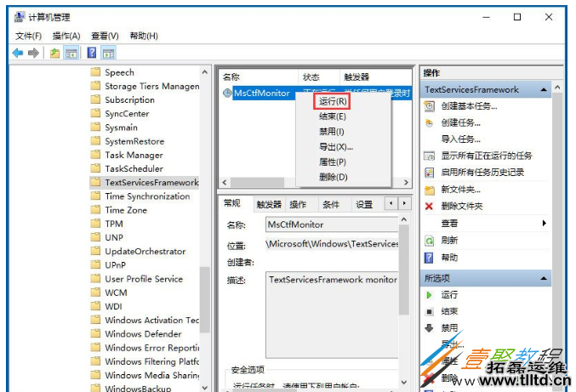The height and width of the screenshot is (392, 576).
Task: Click the 导入任务... action link
Action: (460, 139)
